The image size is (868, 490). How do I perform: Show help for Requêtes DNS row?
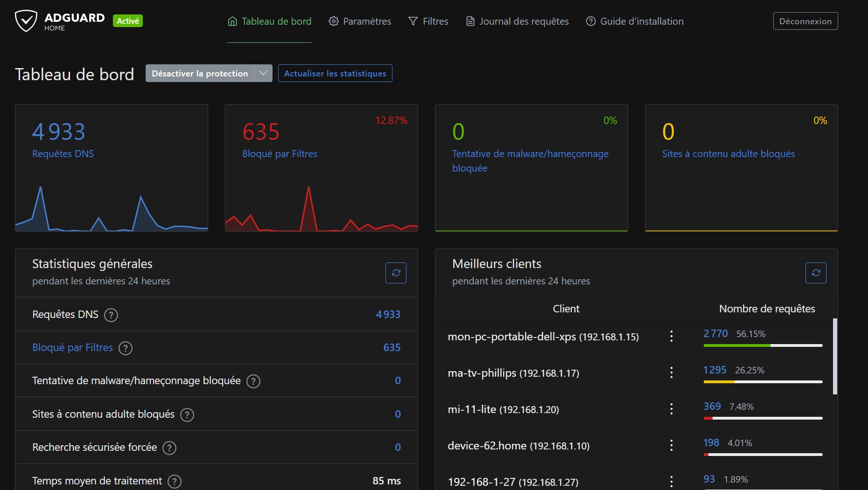click(x=111, y=315)
